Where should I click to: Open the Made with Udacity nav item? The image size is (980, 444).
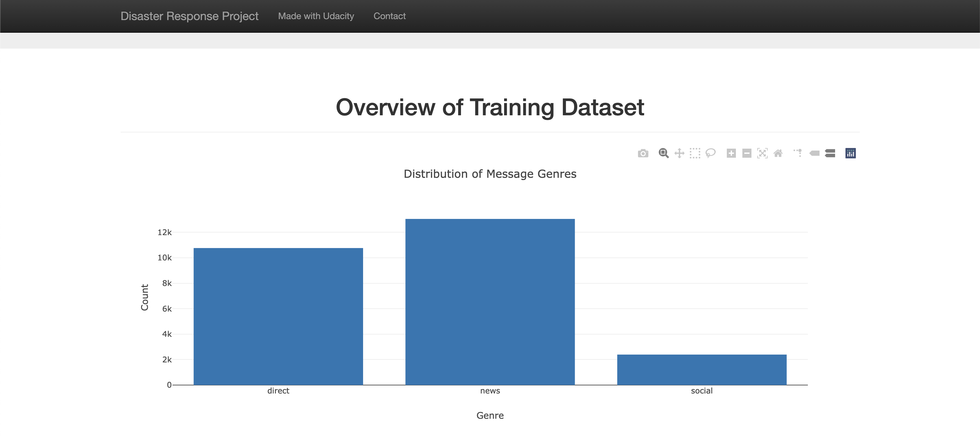pos(316,16)
